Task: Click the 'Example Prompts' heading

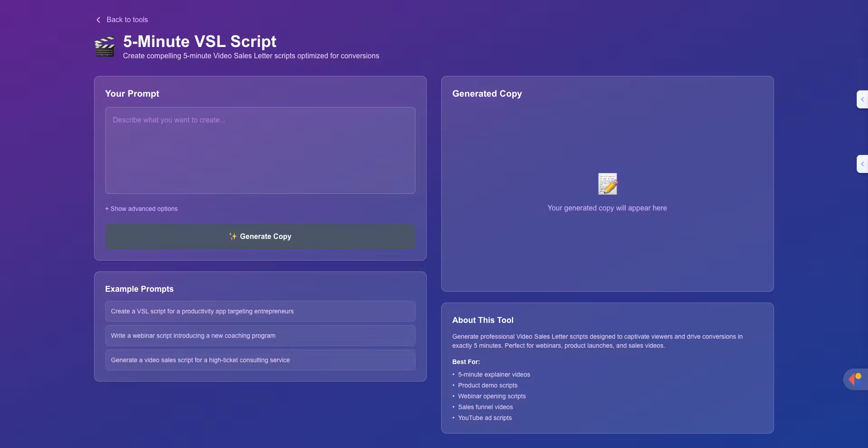Action: [x=139, y=289]
